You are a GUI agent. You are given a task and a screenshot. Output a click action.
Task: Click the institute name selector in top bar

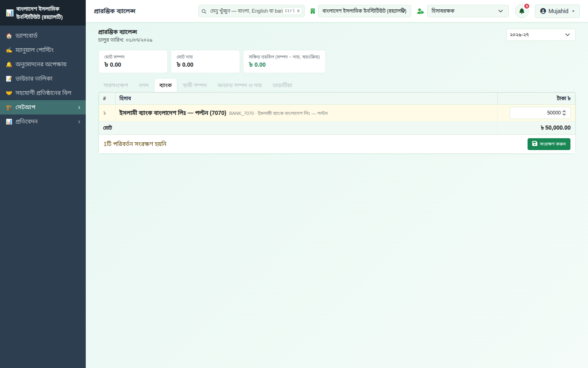click(365, 11)
